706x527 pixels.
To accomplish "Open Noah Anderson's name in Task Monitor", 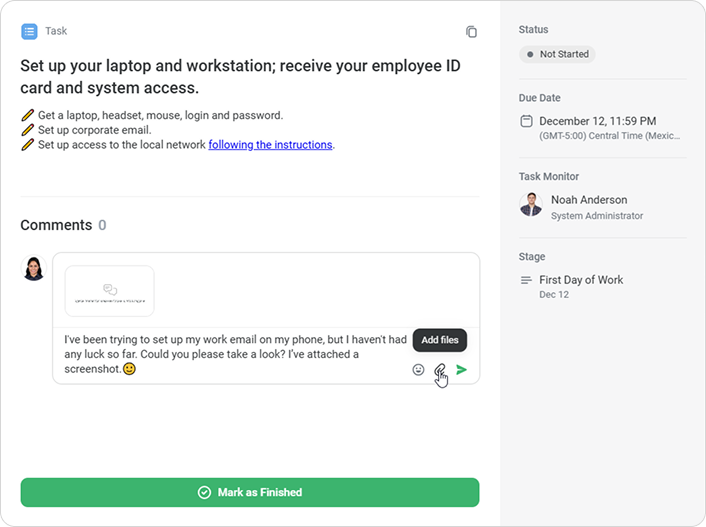I will pos(589,199).
